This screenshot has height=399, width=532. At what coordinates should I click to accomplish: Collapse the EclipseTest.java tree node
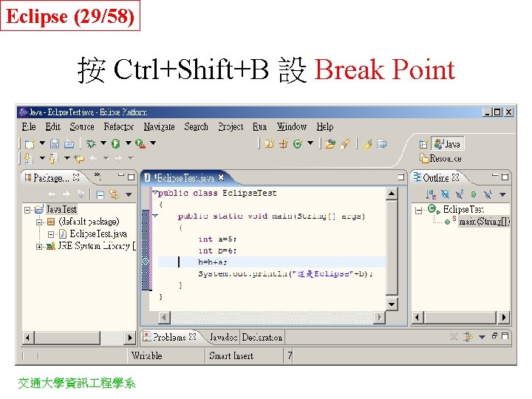pyautogui.click(x=51, y=234)
